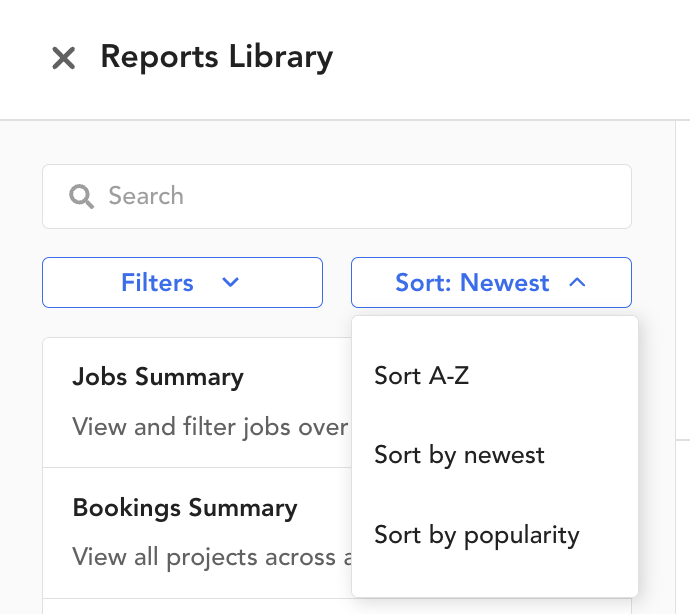Click the 'Sort: Newest' label text
The width and height of the screenshot is (690, 614).
tap(472, 283)
